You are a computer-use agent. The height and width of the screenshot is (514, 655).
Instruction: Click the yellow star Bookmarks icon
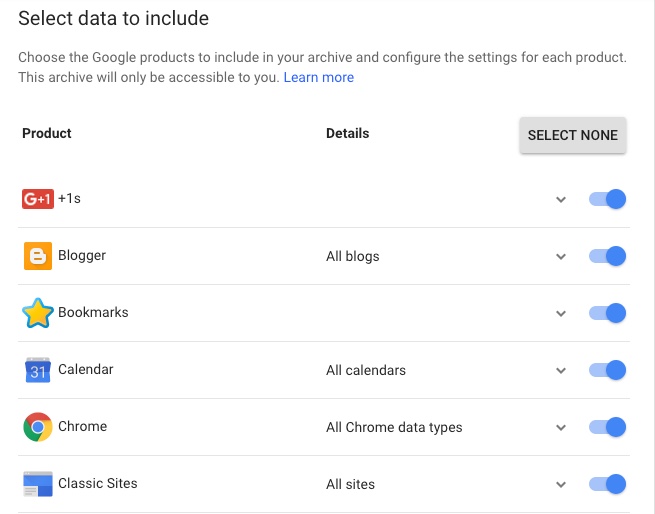pos(38,313)
